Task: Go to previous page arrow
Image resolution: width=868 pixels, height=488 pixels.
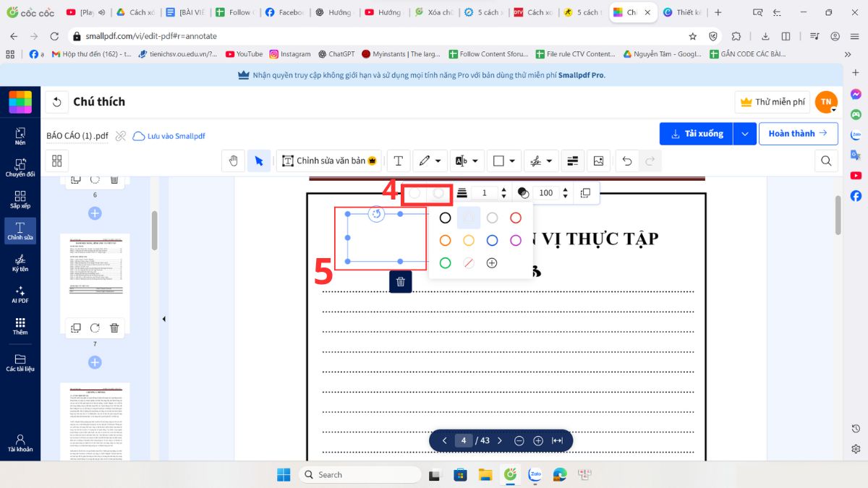Action: pos(444,440)
